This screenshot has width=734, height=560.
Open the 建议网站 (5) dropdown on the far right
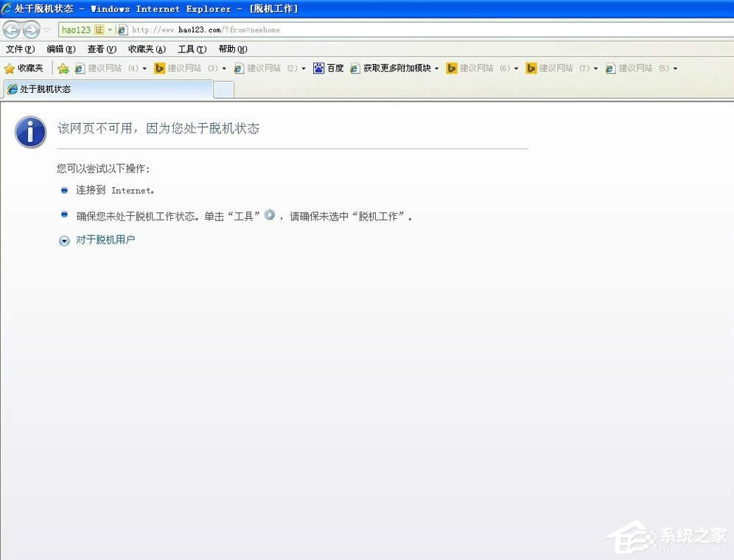[x=675, y=68]
